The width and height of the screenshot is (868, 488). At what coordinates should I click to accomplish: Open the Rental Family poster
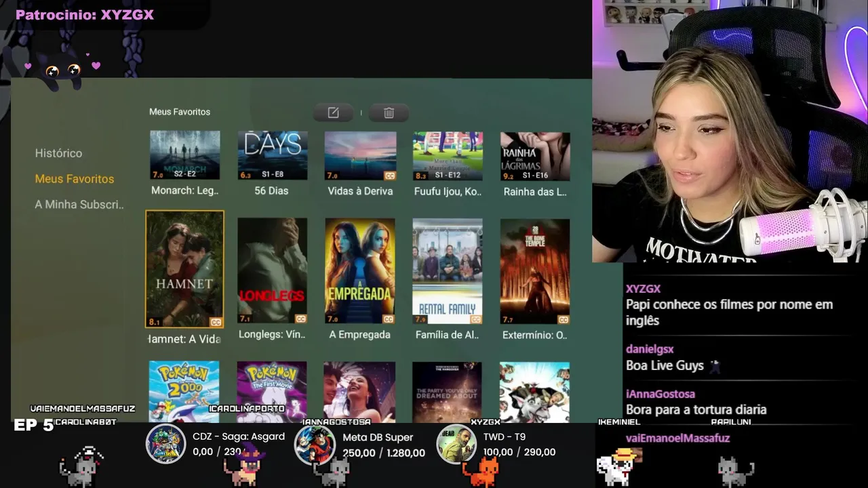pos(448,270)
